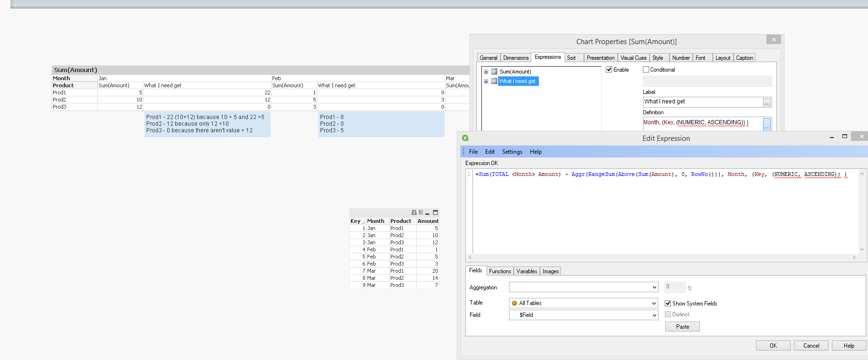Open Definition ellipsis edit button
Viewport: 868px width, 360px height.
point(766,124)
